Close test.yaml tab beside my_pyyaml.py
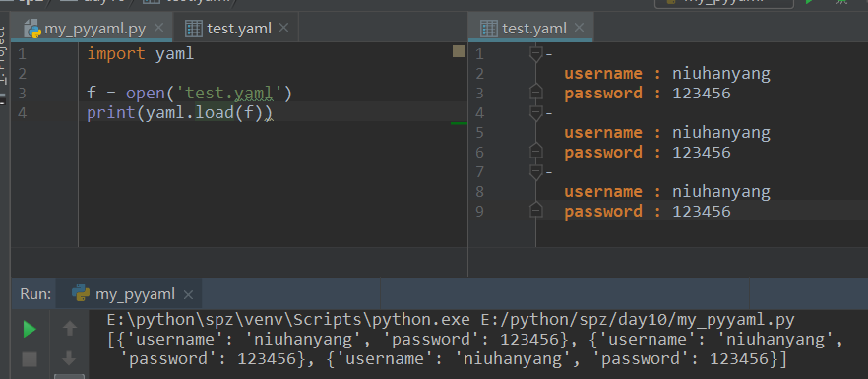 coord(284,28)
